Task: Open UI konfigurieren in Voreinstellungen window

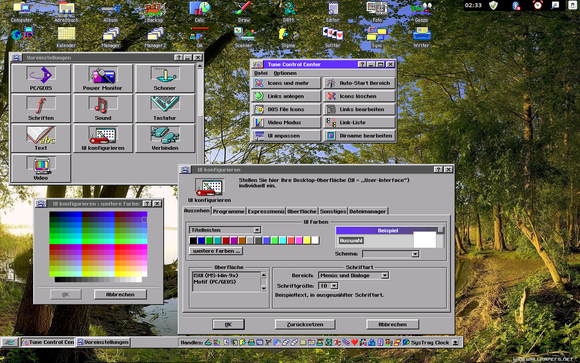Action: click(x=102, y=138)
